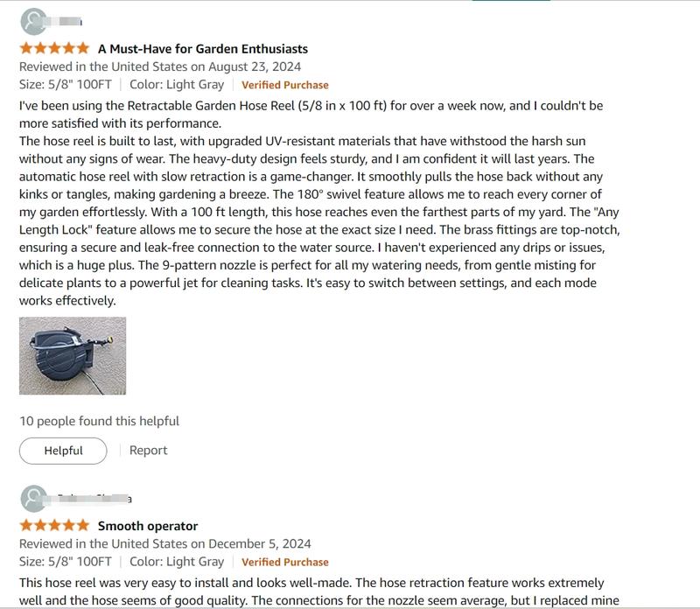
Task: Open the "Smooth operator" review title
Action: click(147, 526)
